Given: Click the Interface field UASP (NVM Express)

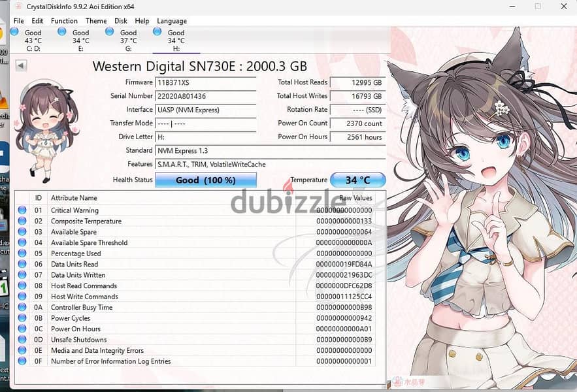Looking at the screenshot, I should [206, 110].
